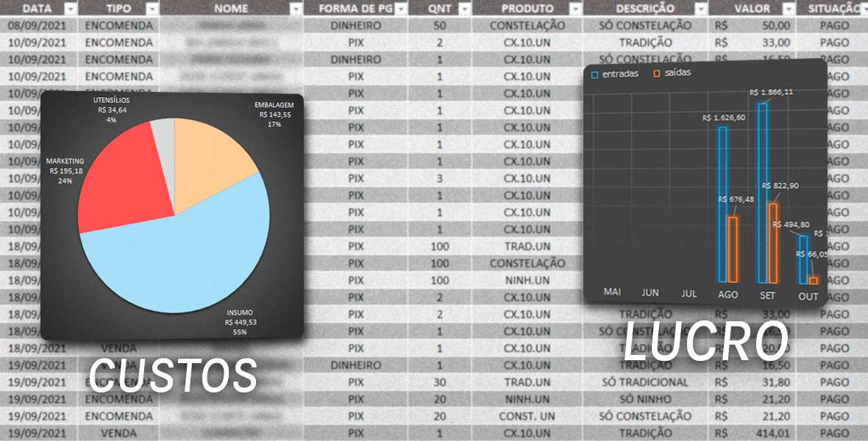Click the orange saídas legend marker
The width and height of the screenshot is (868, 441).
[657, 73]
